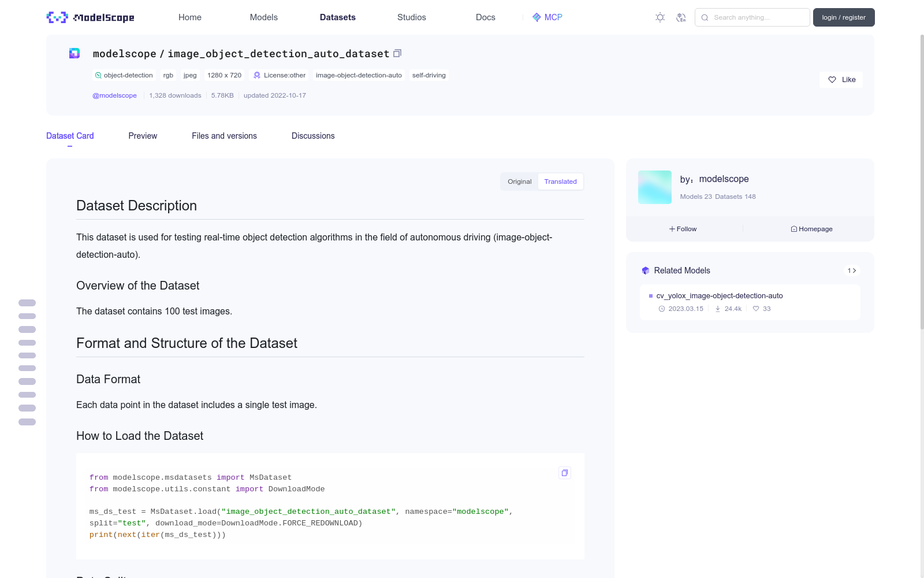Click the MCP diamond icon in the navbar
This screenshot has height=578, width=924.
(536, 17)
